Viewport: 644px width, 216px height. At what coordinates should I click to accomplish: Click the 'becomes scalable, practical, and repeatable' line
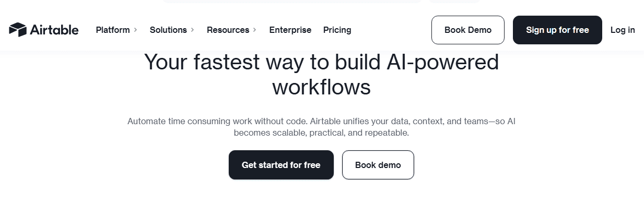click(321, 133)
